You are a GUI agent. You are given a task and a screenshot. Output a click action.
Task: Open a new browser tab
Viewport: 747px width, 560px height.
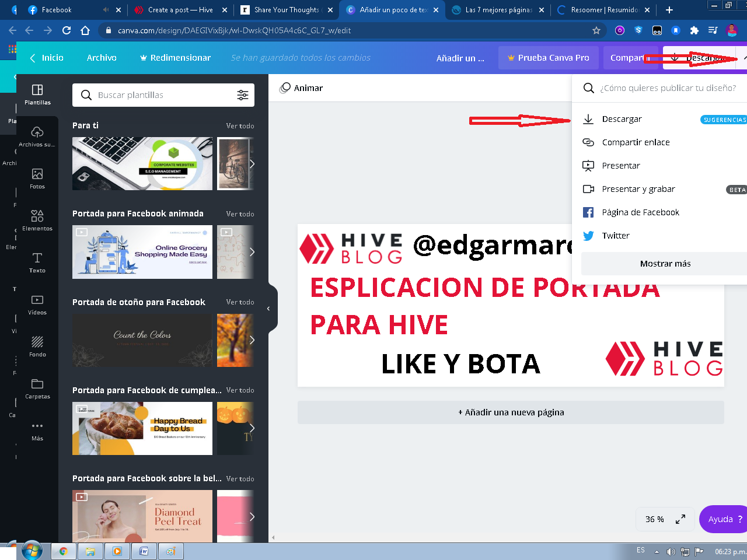pos(669,10)
